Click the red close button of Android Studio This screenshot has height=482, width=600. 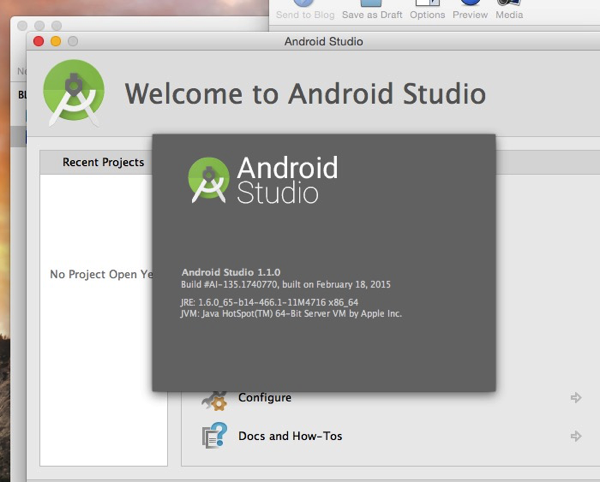(x=39, y=41)
